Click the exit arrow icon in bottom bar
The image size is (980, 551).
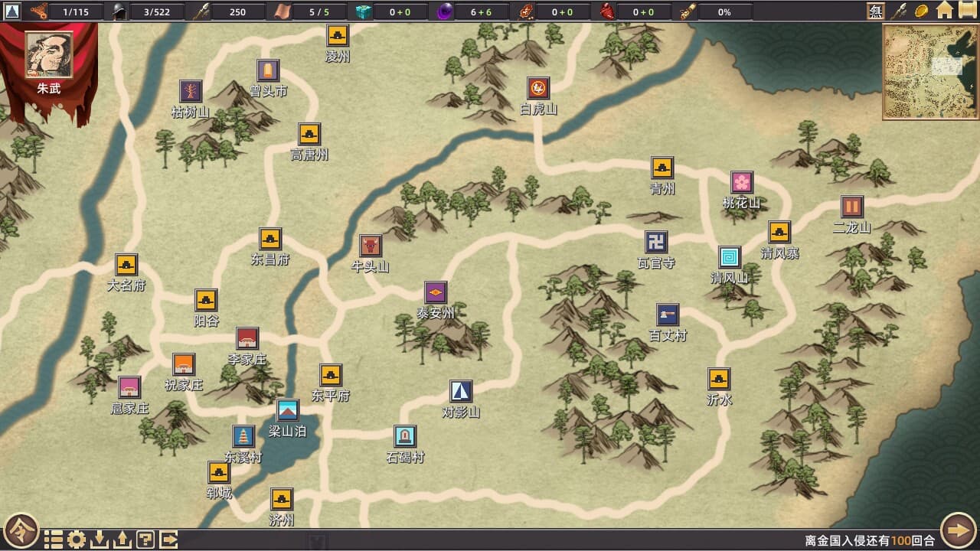(x=168, y=540)
